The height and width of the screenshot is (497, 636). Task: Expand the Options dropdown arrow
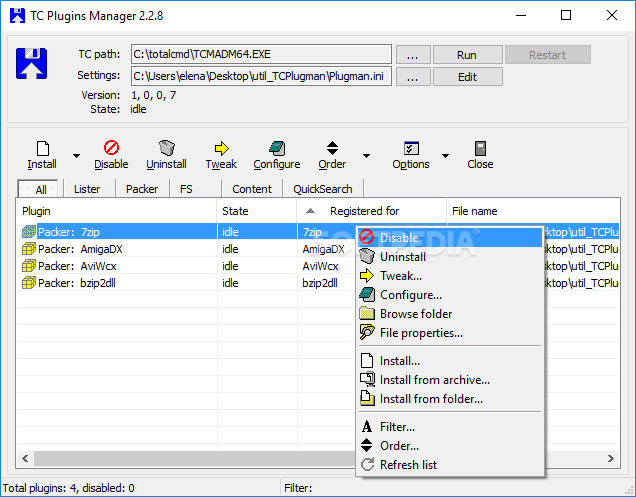[x=445, y=156]
